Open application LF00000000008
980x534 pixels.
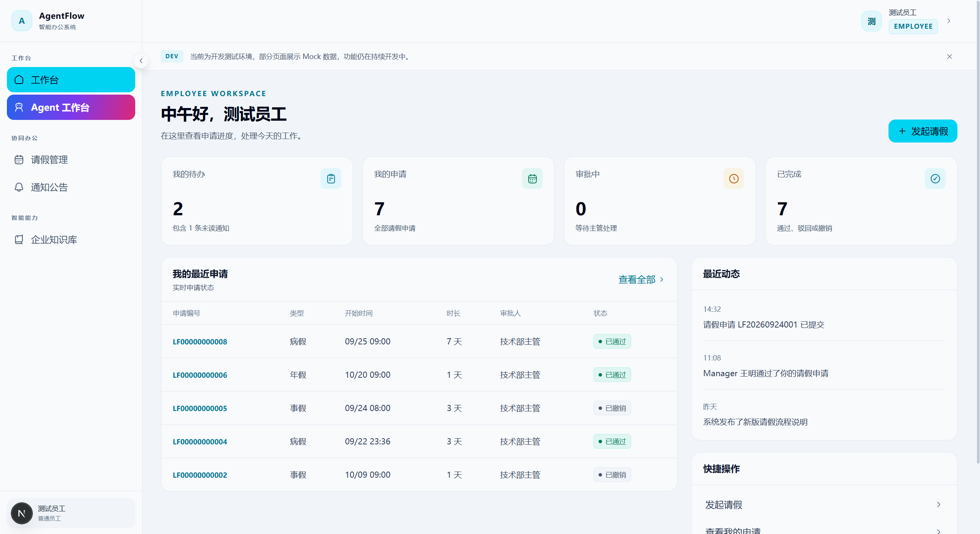point(200,342)
